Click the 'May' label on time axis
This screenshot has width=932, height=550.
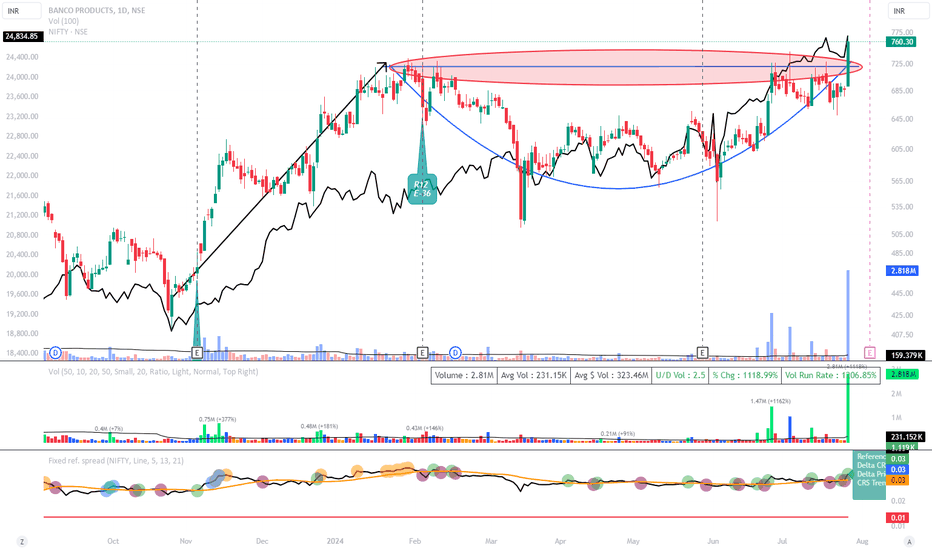633,541
